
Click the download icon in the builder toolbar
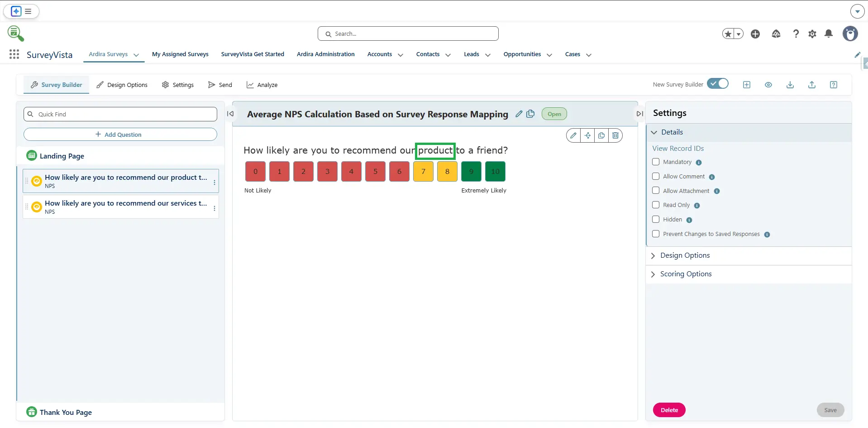coord(790,85)
